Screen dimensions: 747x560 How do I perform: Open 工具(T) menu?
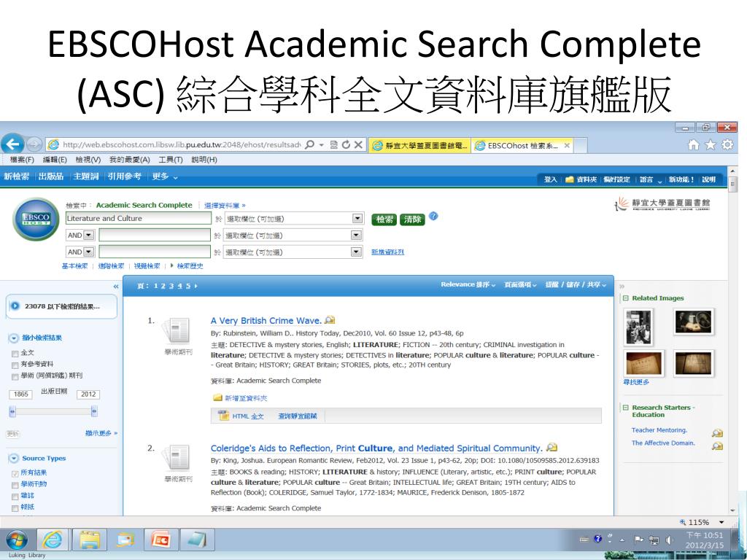coord(171,160)
